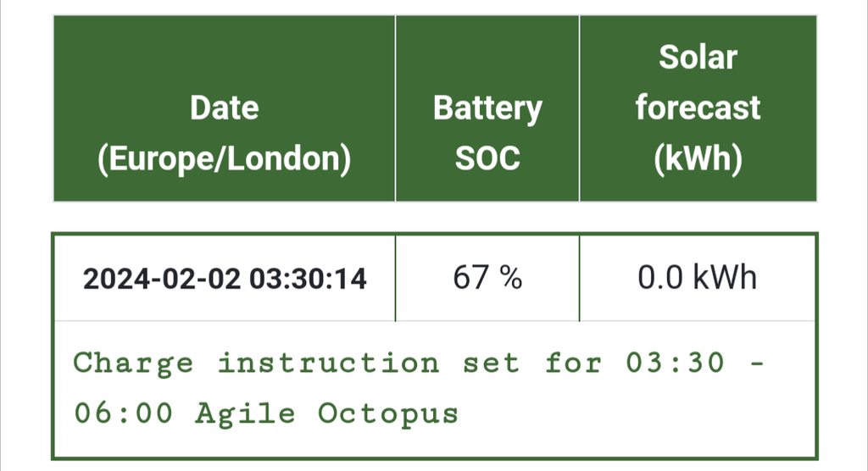Click the word instruction in message

[329, 363]
